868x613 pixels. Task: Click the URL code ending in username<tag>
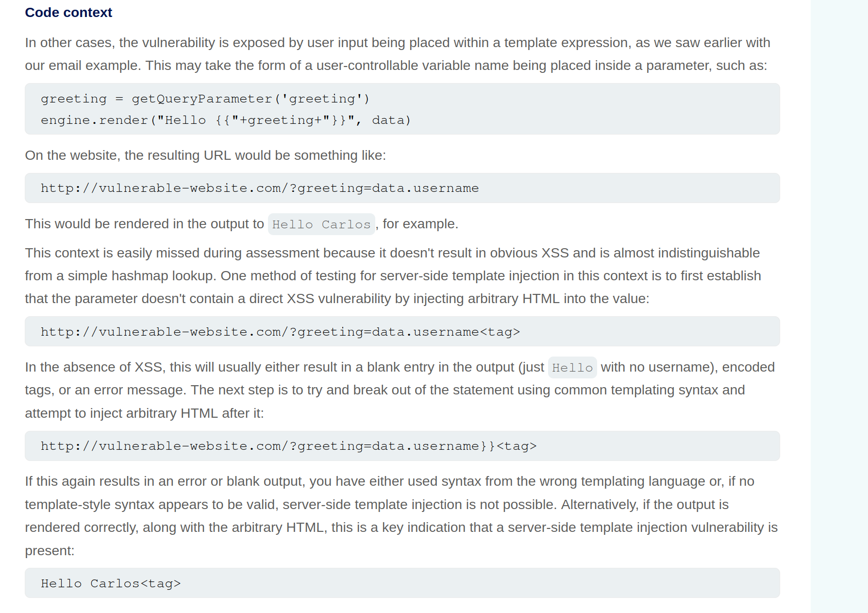(x=280, y=332)
